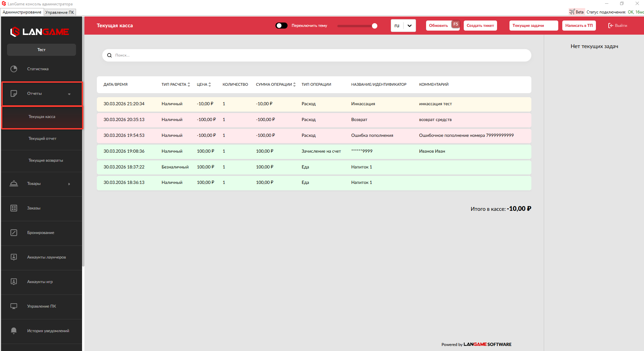The image size is (644, 351).
Task: Click the Отчеты note icon
Action: tap(14, 93)
